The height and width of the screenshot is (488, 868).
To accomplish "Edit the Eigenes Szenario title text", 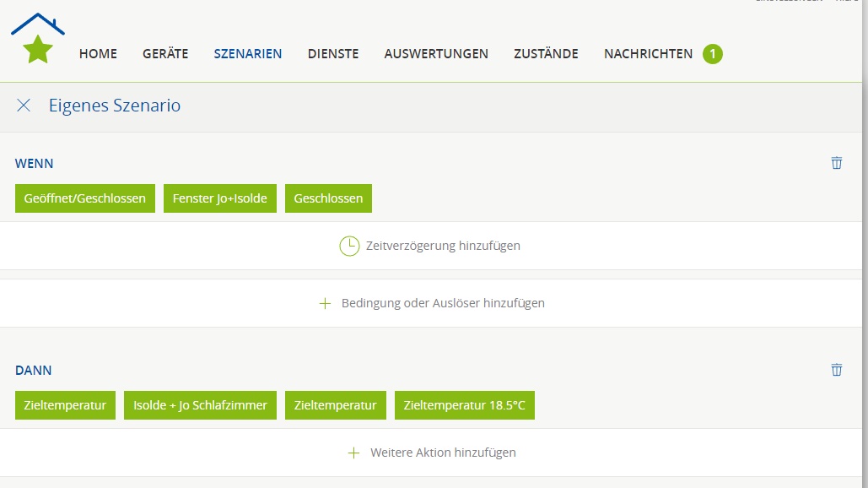I will 115,106.
